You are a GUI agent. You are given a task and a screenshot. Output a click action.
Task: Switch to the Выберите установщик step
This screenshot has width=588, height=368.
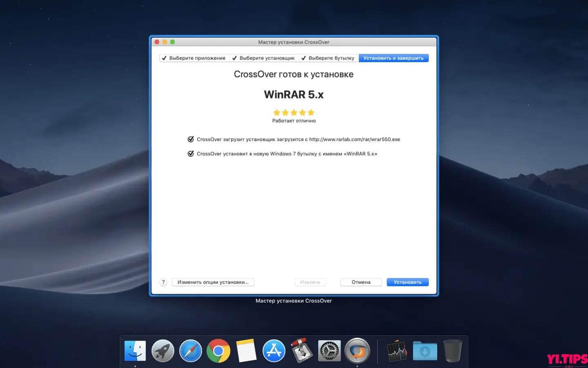[263, 58]
